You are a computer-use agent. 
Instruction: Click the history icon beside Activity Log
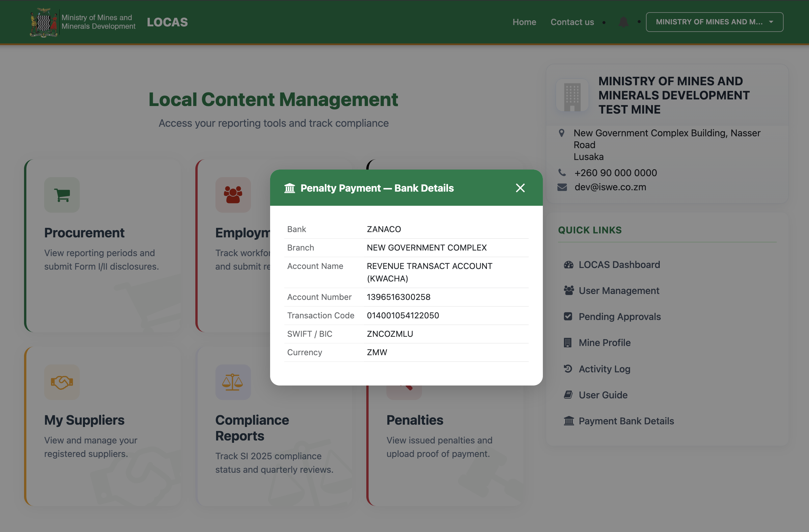(x=568, y=369)
